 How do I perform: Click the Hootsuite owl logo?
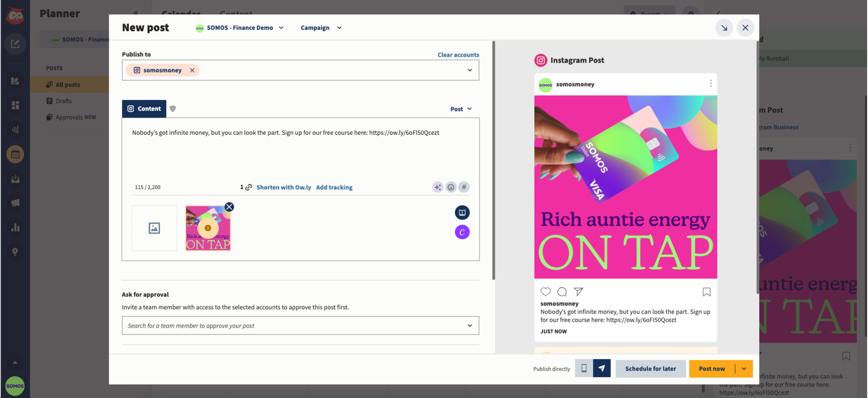15,15
